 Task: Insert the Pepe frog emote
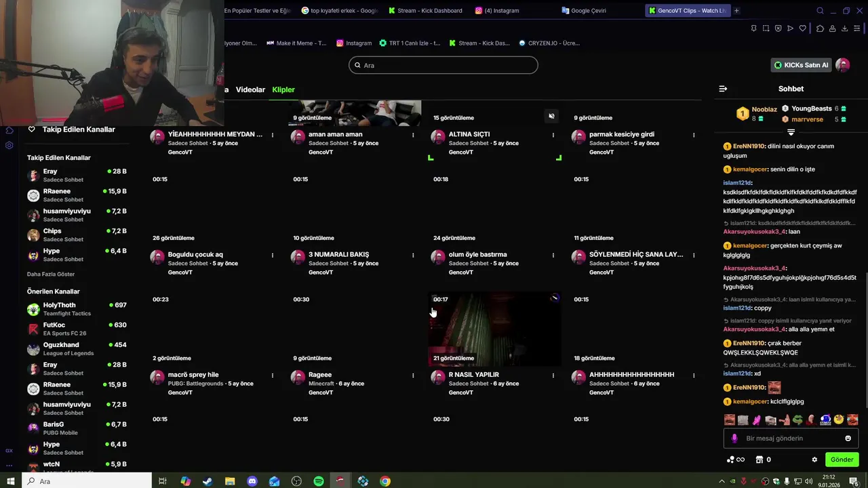click(x=797, y=420)
